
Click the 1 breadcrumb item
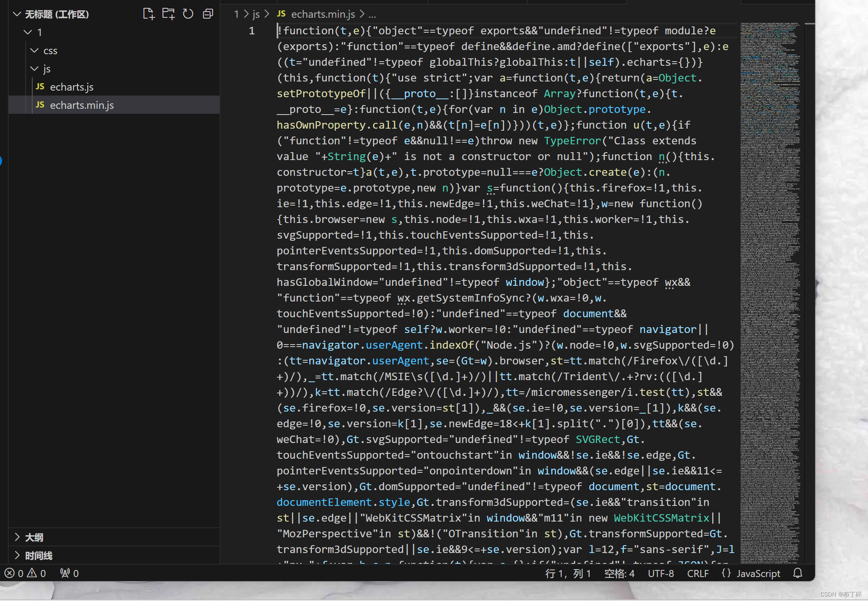point(236,14)
